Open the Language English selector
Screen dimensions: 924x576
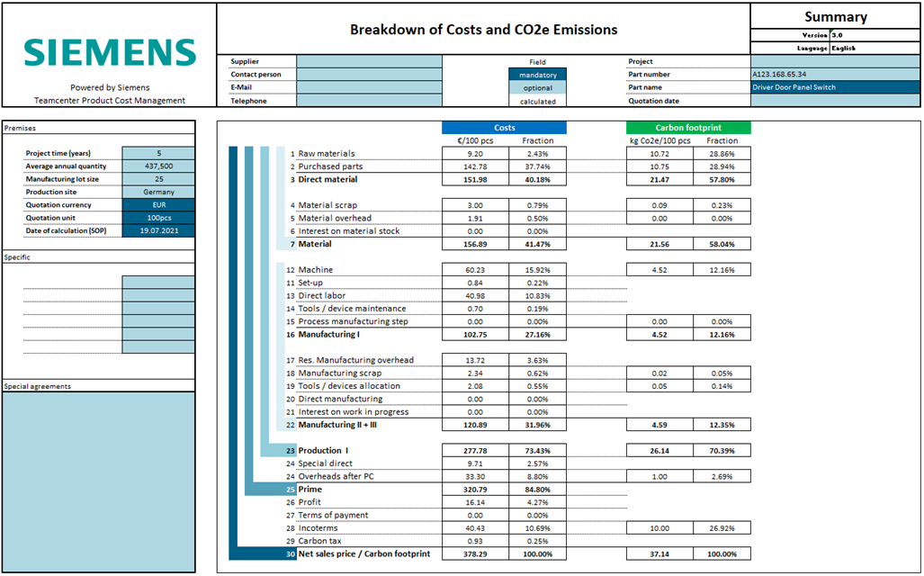[x=875, y=49]
